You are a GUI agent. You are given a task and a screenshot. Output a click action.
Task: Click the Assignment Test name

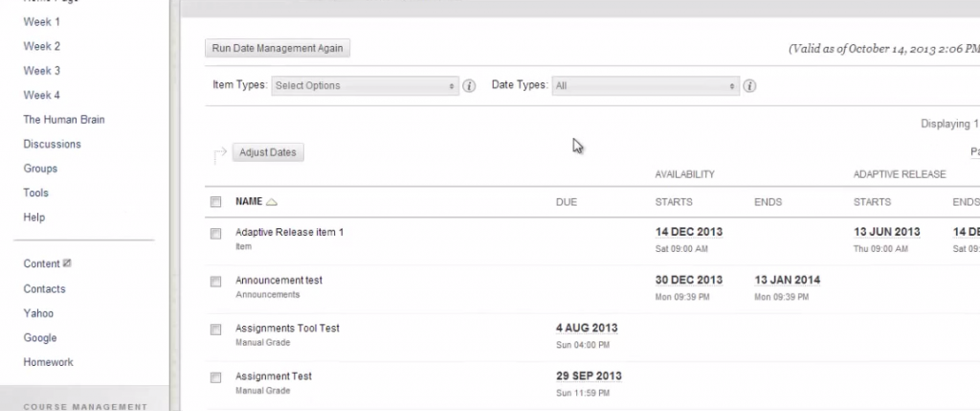point(274,377)
